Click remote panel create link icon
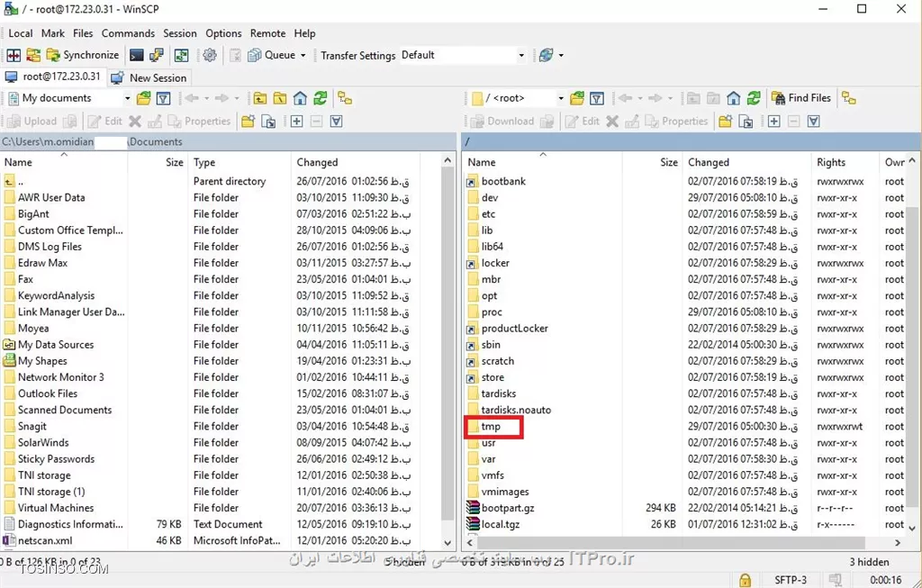 pos(746,122)
